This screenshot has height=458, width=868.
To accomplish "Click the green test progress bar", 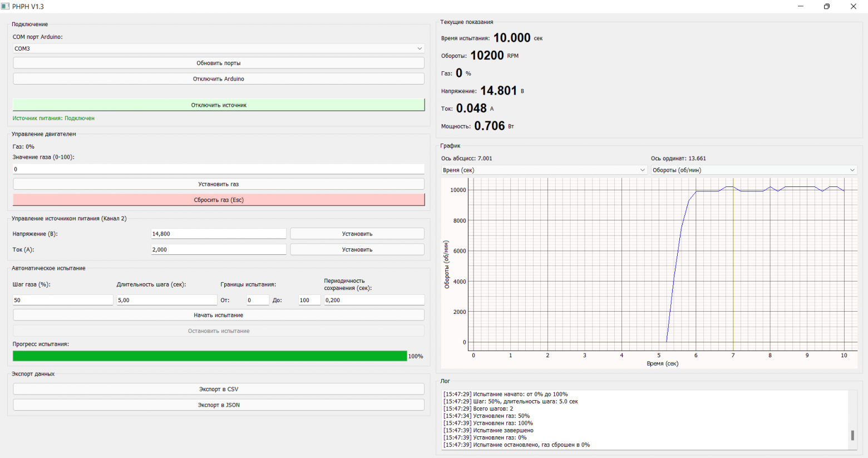I will 210,356.
